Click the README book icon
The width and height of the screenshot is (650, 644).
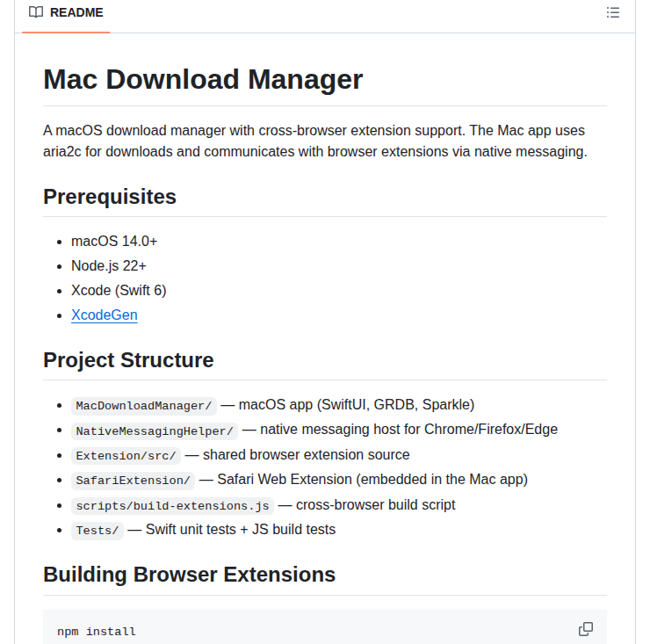point(36,12)
